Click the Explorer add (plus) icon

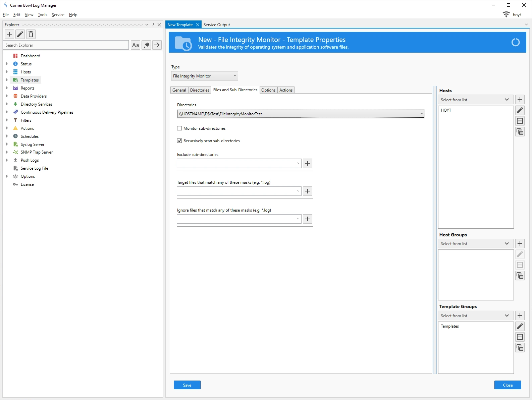[9, 34]
